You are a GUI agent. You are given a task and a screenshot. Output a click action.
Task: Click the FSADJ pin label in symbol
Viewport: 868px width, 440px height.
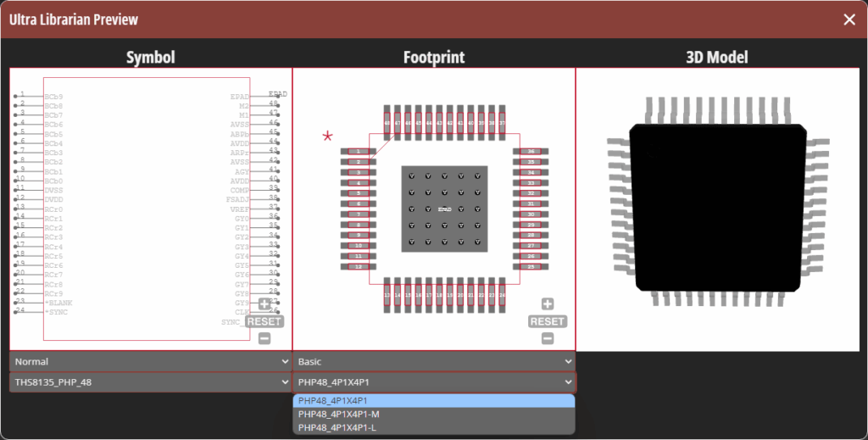[x=237, y=200]
